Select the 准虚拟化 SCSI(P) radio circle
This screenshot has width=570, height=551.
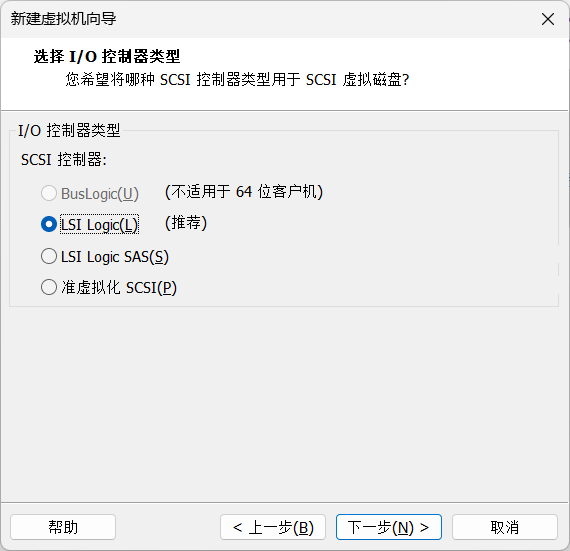tap(49, 287)
